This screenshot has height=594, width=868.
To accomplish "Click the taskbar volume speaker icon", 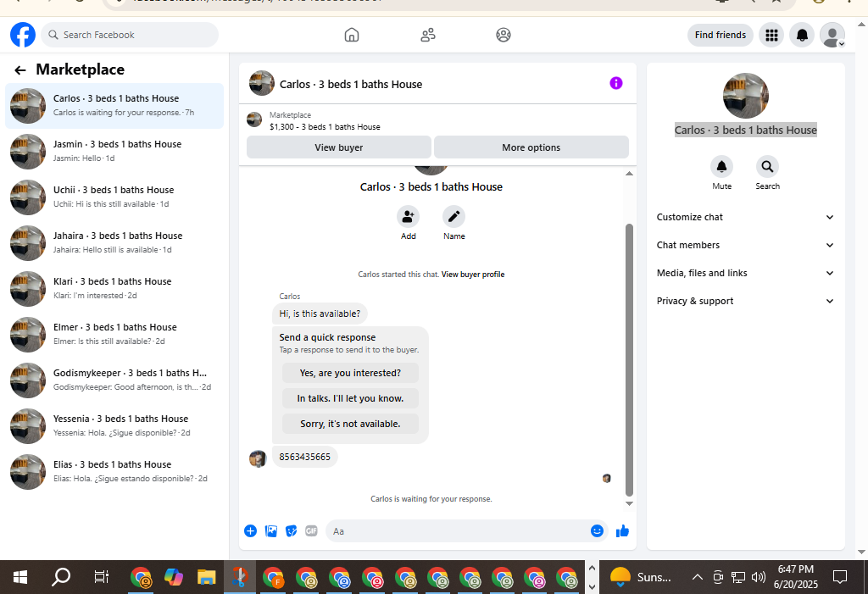I will click(759, 577).
